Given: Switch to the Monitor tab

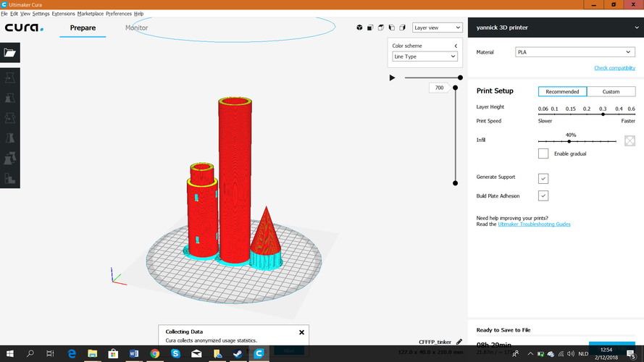Looking at the screenshot, I should click(x=136, y=28).
